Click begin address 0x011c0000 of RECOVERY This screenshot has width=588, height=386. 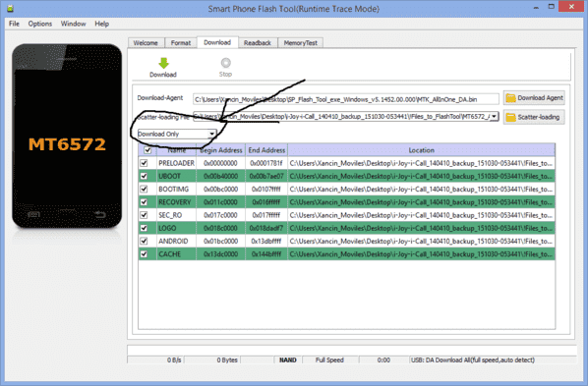[221, 202]
